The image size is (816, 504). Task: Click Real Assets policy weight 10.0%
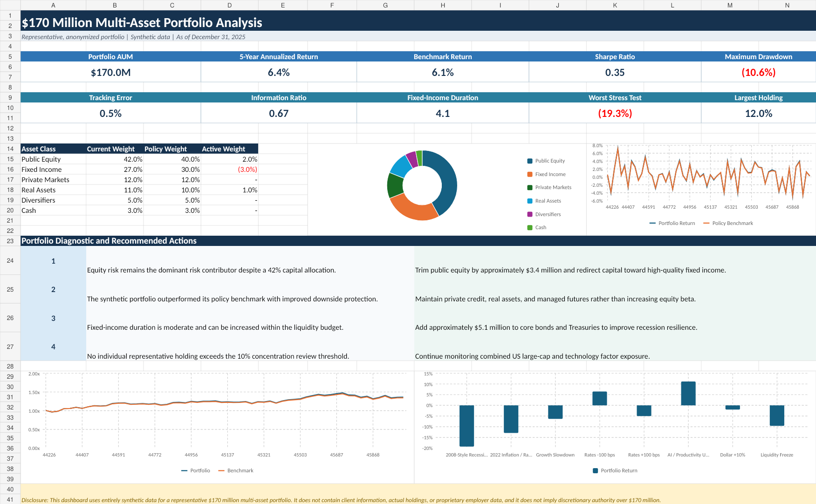pyautogui.click(x=172, y=190)
